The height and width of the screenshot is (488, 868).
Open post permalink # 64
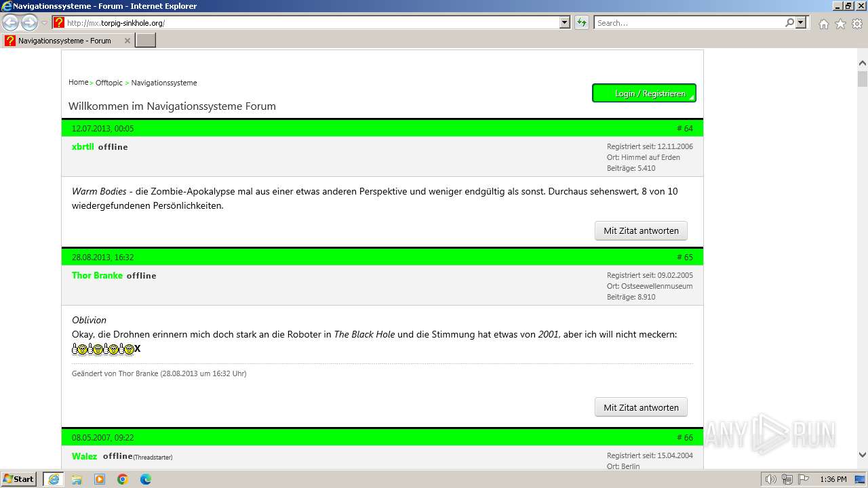click(685, 129)
